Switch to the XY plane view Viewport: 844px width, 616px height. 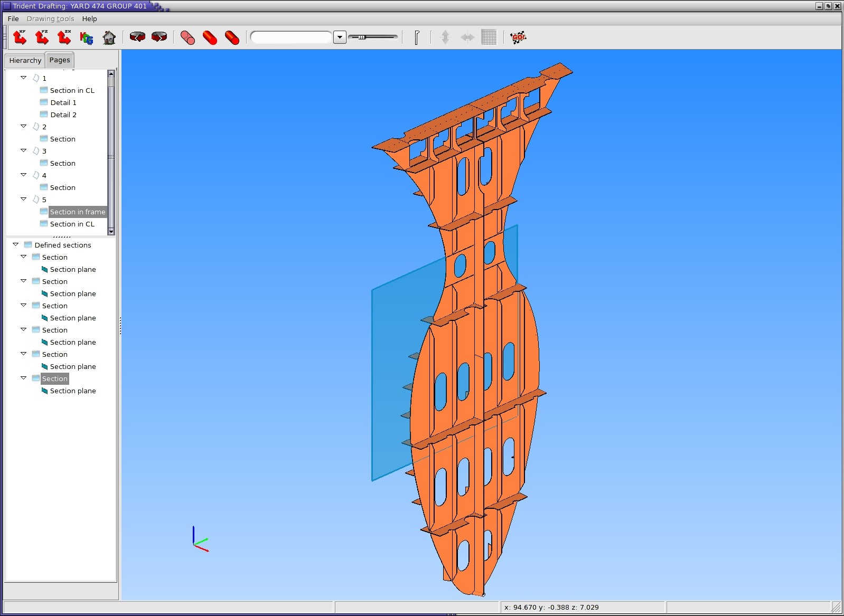click(20, 37)
